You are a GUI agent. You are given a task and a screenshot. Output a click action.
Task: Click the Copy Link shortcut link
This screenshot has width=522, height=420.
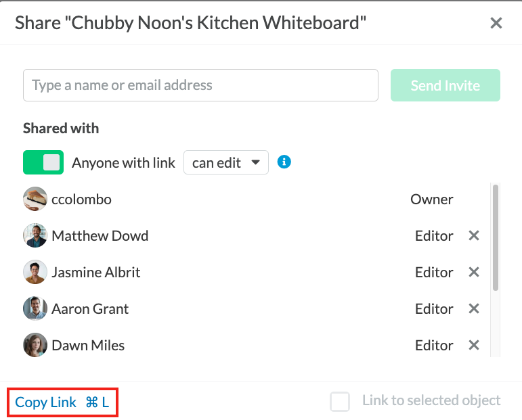click(62, 402)
